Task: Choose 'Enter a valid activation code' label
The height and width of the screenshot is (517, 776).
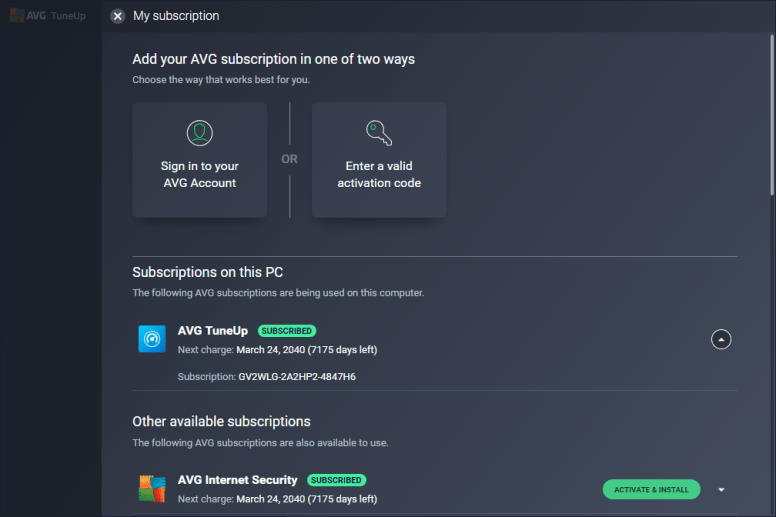Action: coord(379,175)
